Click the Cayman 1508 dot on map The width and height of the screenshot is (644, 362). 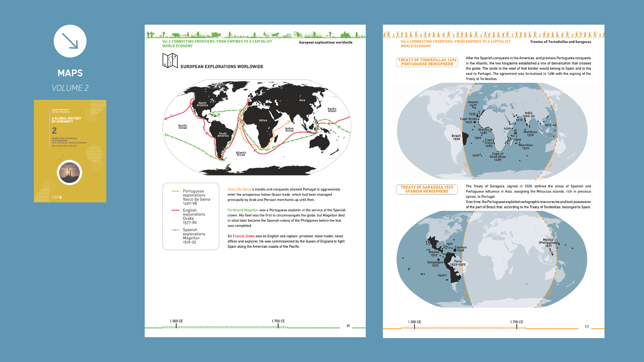[x=455, y=250]
